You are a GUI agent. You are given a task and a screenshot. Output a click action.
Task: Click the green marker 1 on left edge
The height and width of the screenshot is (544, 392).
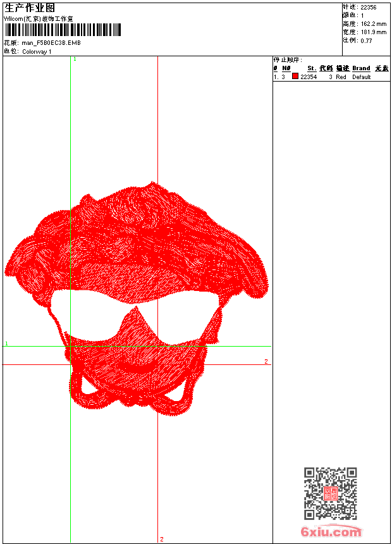[6, 343]
